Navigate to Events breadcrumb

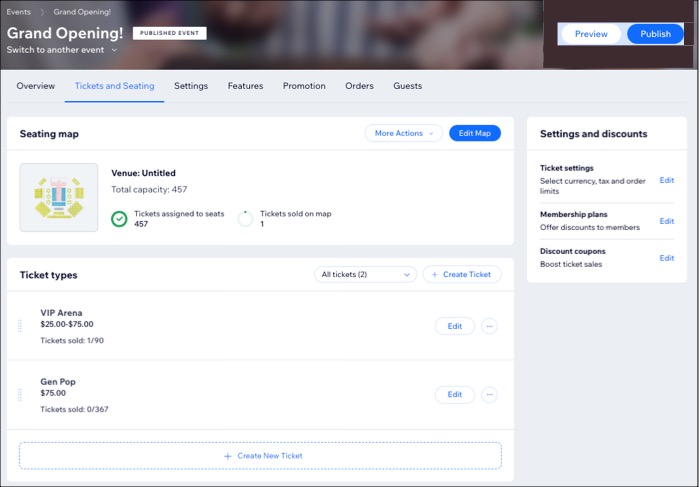click(19, 12)
